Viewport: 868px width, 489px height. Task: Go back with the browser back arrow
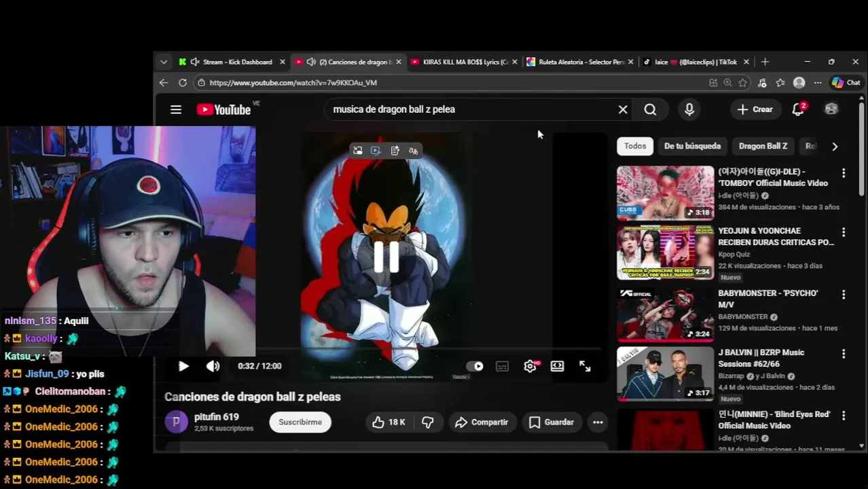(x=164, y=82)
